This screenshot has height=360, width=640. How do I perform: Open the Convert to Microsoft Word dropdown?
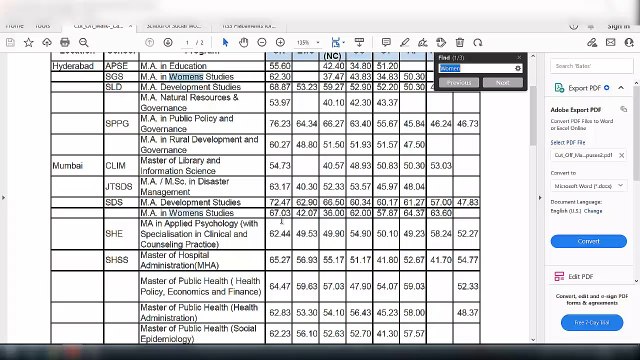[x=588, y=186]
